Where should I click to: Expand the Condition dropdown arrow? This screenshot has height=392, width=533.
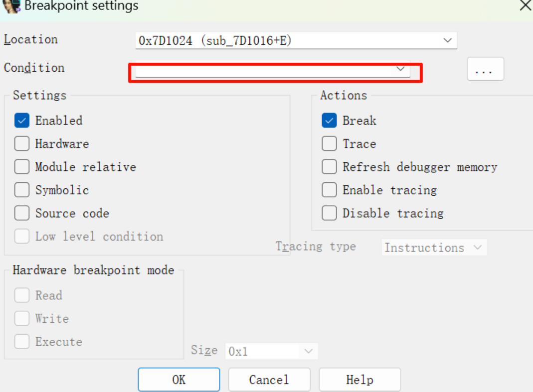[400, 69]
